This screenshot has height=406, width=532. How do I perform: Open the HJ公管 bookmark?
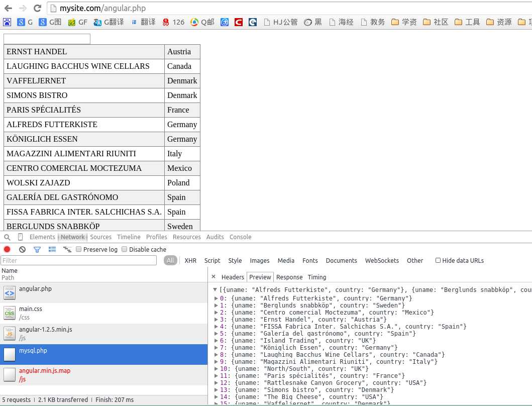point(281,23)
